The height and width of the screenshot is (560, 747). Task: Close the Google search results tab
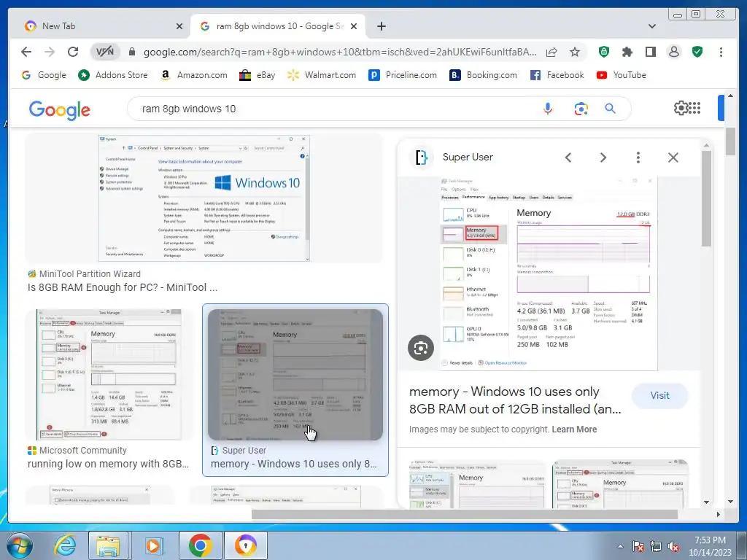[x=354, y=26]
